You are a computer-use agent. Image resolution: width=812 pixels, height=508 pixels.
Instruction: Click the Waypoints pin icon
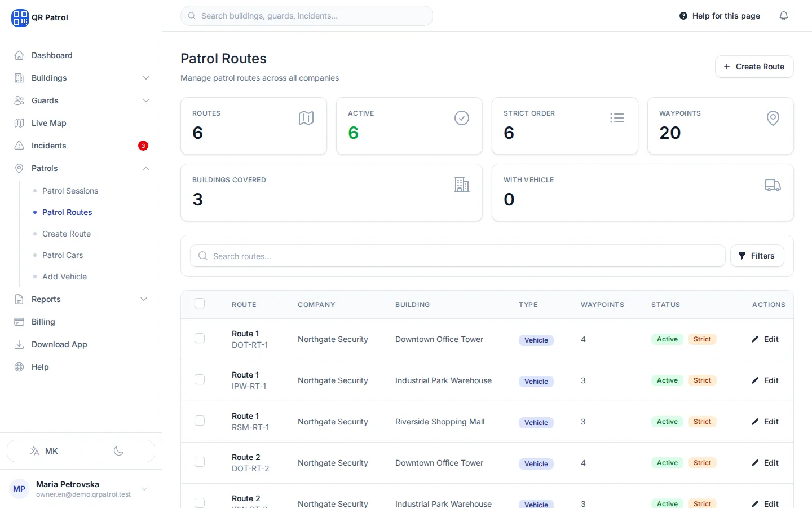pyautogui.click(x=773, y=118)
